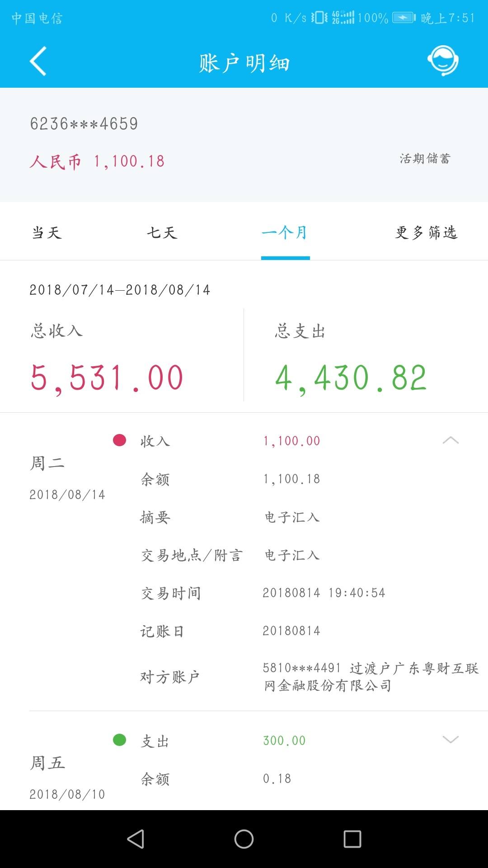Tap account number 6236***4659

coord(84,123)
